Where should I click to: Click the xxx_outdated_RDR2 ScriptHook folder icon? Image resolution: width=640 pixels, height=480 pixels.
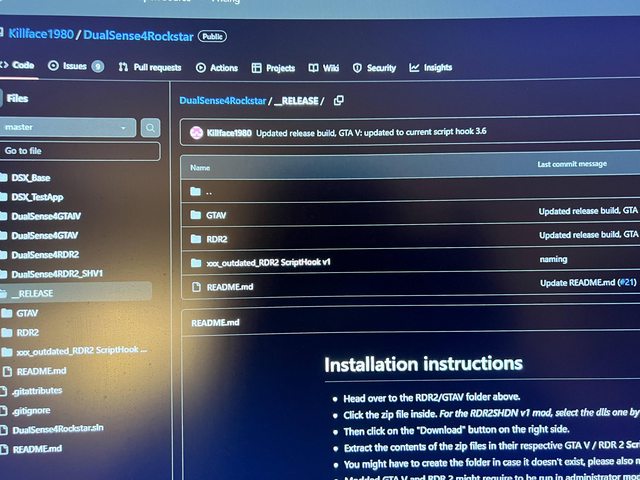click(x=195, y=263)
